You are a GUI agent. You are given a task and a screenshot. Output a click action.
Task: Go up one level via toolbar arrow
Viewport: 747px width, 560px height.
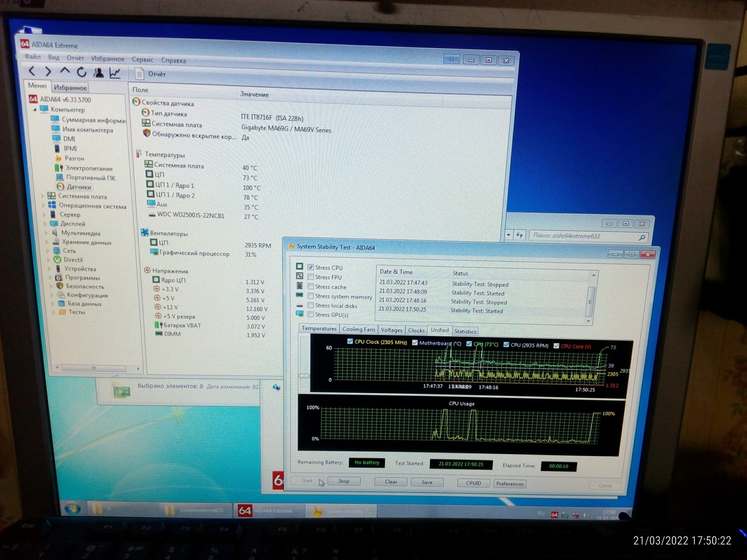[65, 71]
